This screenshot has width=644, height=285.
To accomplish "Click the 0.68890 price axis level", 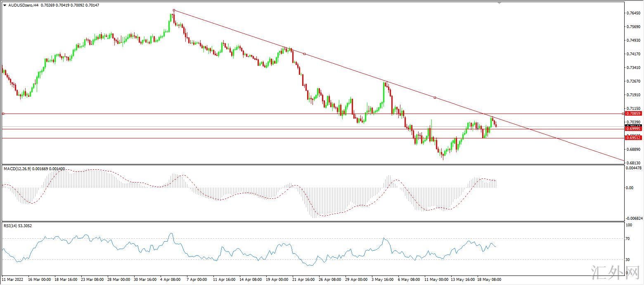I will [633, 149].
